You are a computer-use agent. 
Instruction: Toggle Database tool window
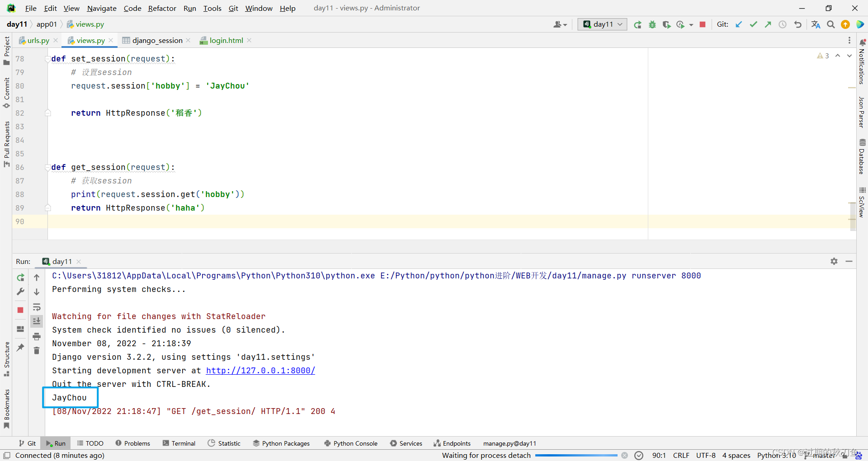862,156
